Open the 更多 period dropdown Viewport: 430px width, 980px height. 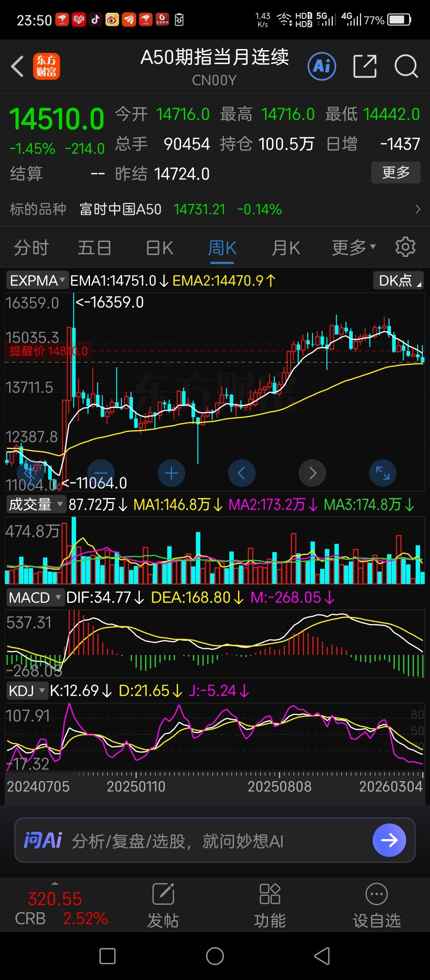point(354,248)
